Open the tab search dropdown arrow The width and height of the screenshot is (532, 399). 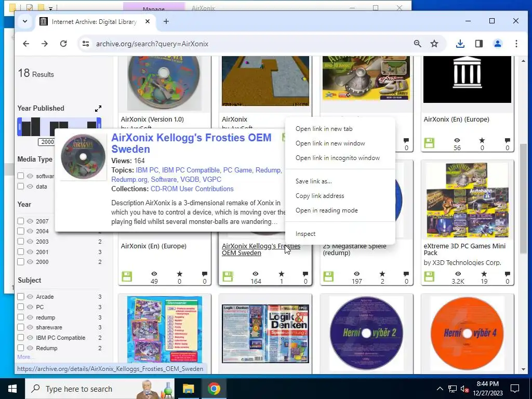[x=25, y=21]
